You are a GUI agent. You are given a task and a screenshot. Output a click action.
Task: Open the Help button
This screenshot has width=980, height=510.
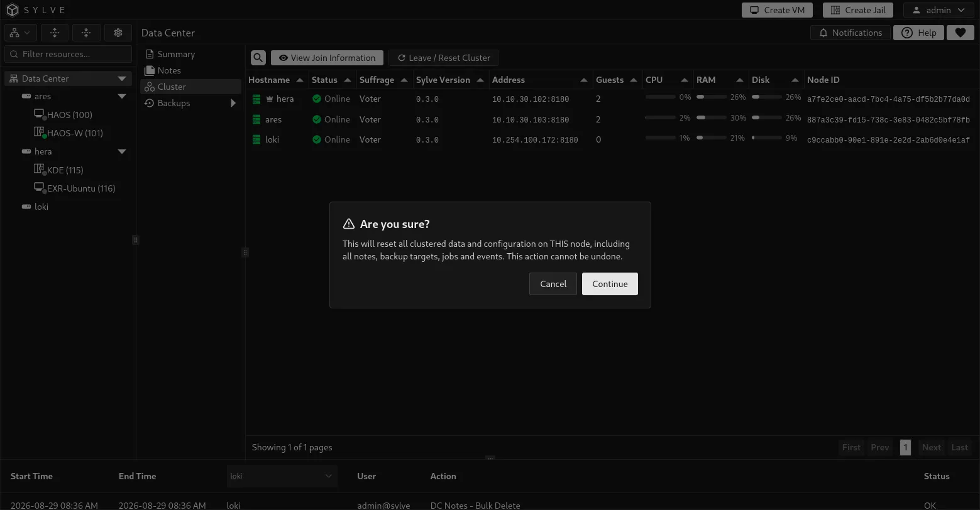click(x=918, y=33)
